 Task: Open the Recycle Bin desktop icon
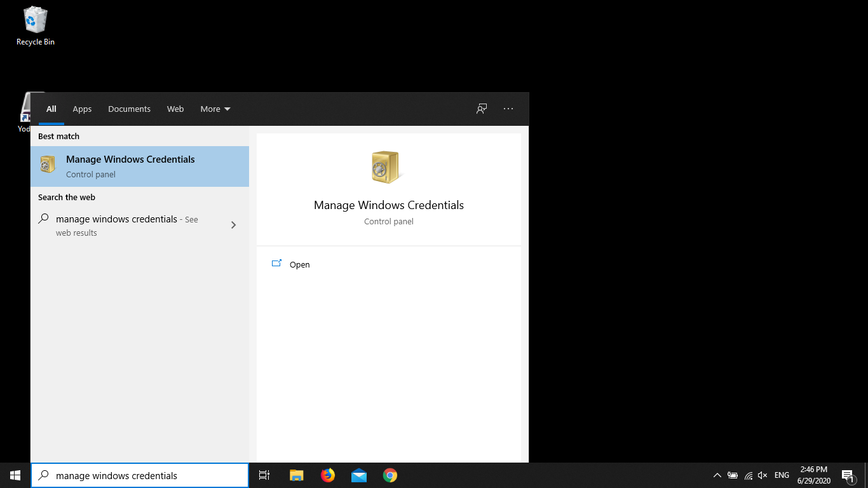pos(35,25)
